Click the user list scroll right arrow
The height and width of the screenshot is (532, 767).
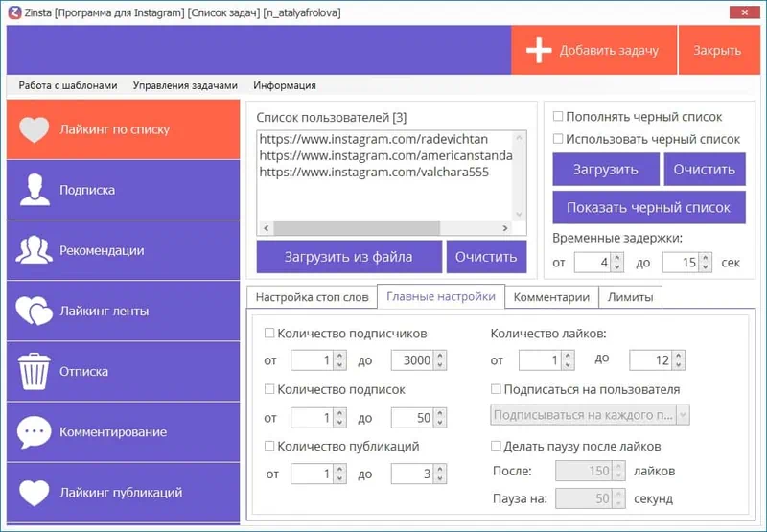(x=505, y=228)
